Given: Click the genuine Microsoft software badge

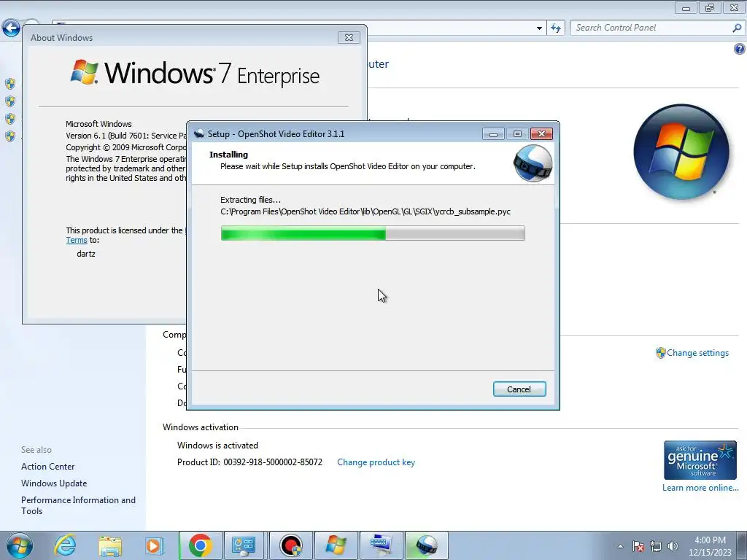Looking at the screenshot, I should (x=700, y=460).
